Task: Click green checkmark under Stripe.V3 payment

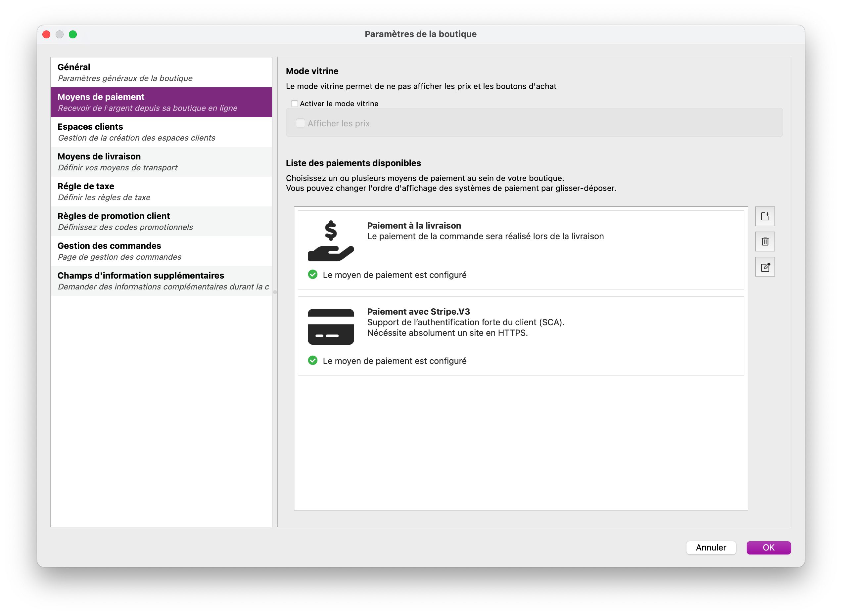Action: tap(313, 361)
